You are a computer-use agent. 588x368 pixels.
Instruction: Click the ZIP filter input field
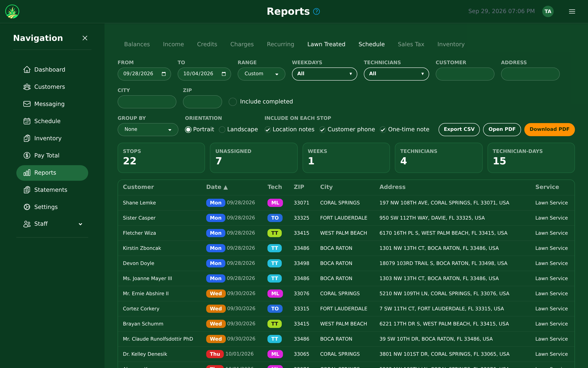click(x=202, y=102)
